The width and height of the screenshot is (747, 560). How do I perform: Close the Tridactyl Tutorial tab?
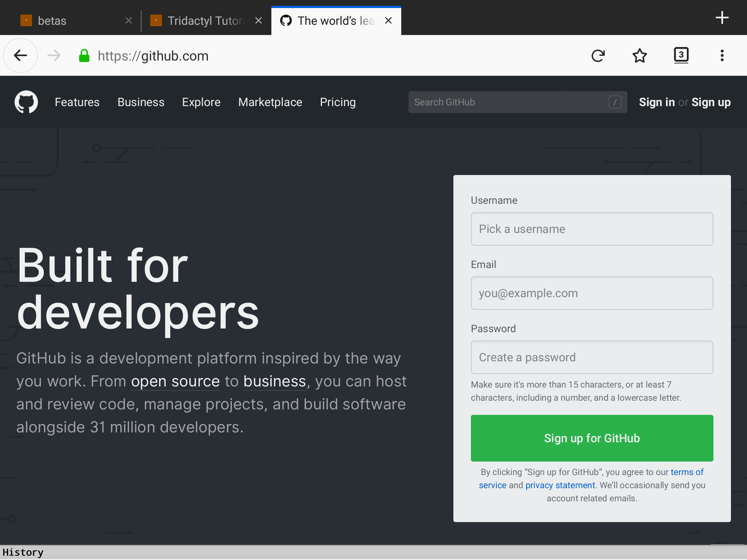click(x=259, y=20)
